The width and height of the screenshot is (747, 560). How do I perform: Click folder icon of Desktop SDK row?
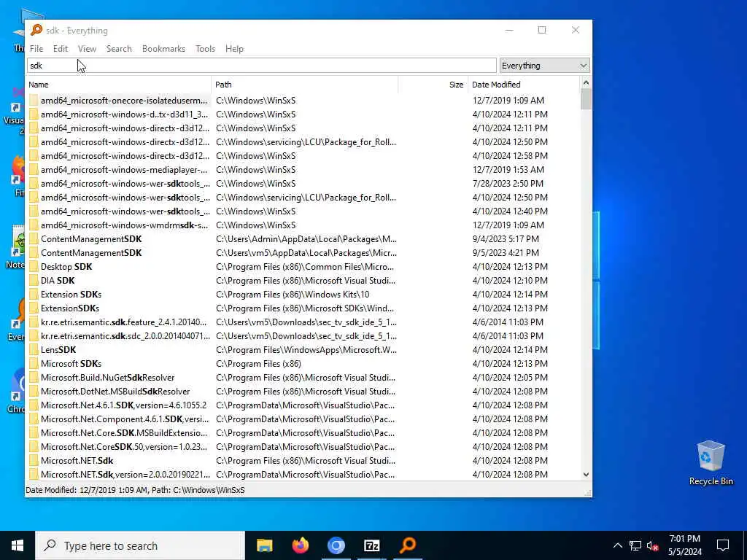[34, 267]
